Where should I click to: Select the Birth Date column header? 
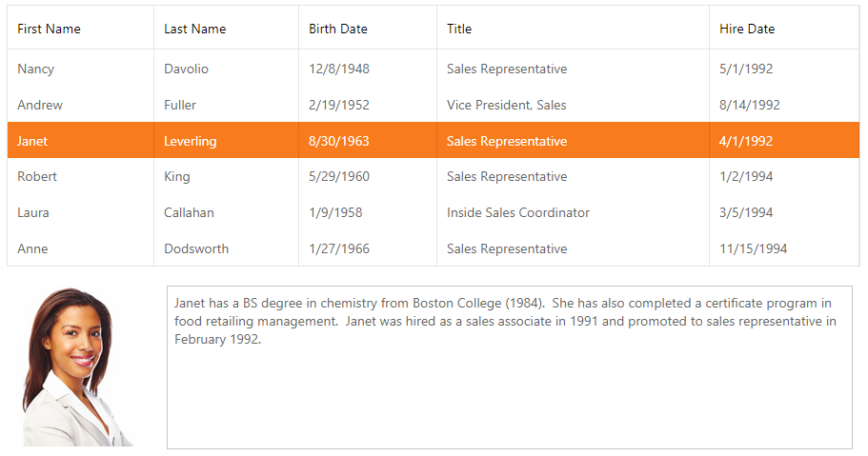pyautogui.click(x=368, y=29)
